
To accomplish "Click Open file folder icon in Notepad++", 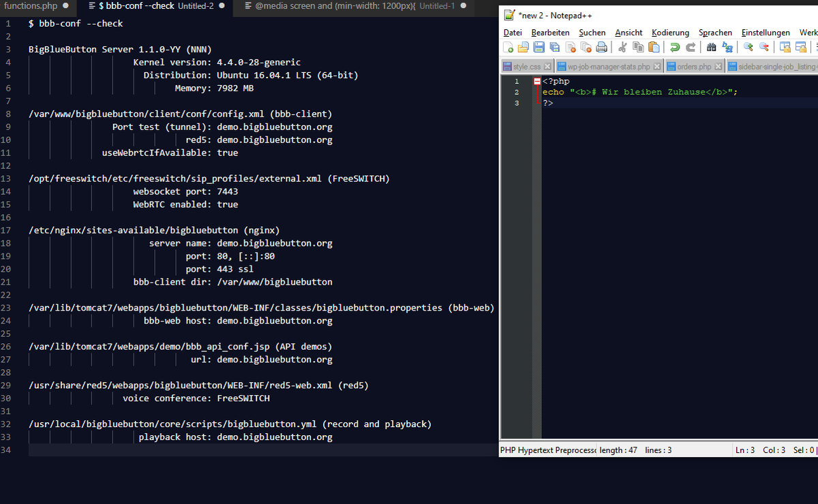I will pos(524,47).
